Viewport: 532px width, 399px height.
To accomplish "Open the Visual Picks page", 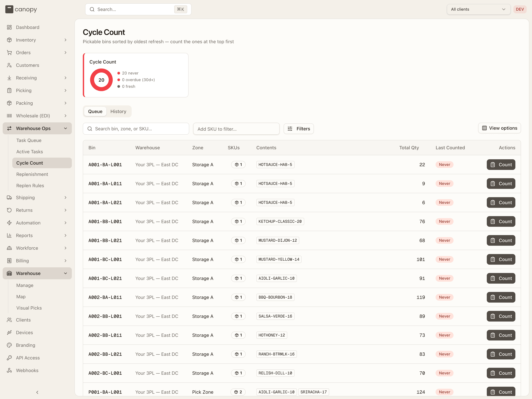I will coord(29,308).
